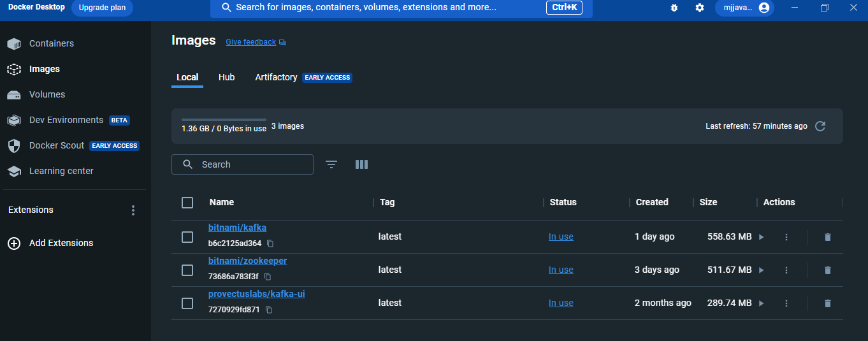The image size is (868, 341).
Task: Open more actions menu for bitnami/zookeeper
Action: pos(786,270)
